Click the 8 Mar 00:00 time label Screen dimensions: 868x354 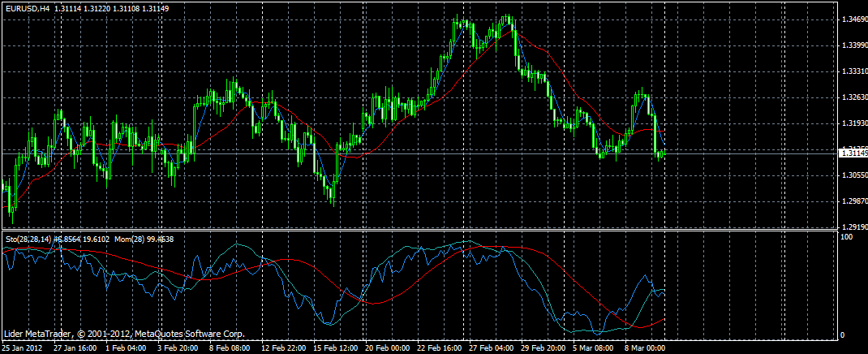point(645,348)
